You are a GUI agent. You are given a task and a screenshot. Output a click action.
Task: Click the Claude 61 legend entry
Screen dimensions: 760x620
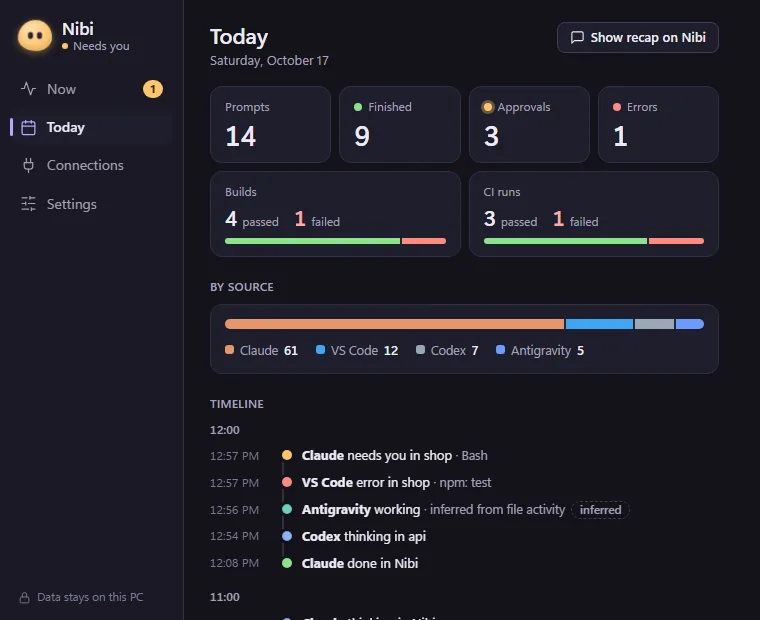[262, 350]
